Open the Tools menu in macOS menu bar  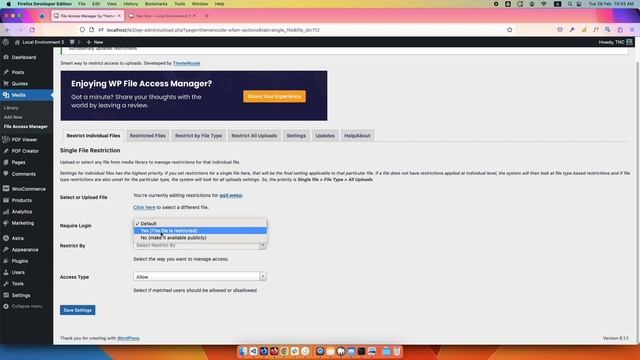tap(180, 4)
